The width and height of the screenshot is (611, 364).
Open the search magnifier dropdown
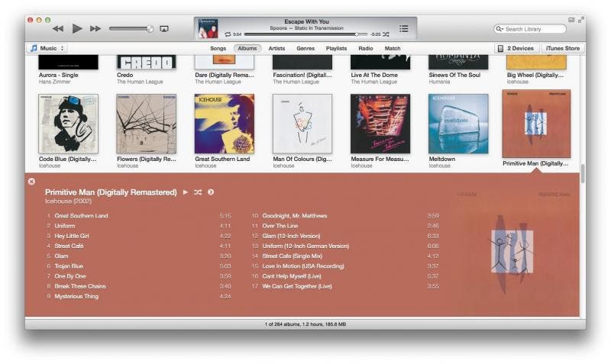[x=499, y=29]
